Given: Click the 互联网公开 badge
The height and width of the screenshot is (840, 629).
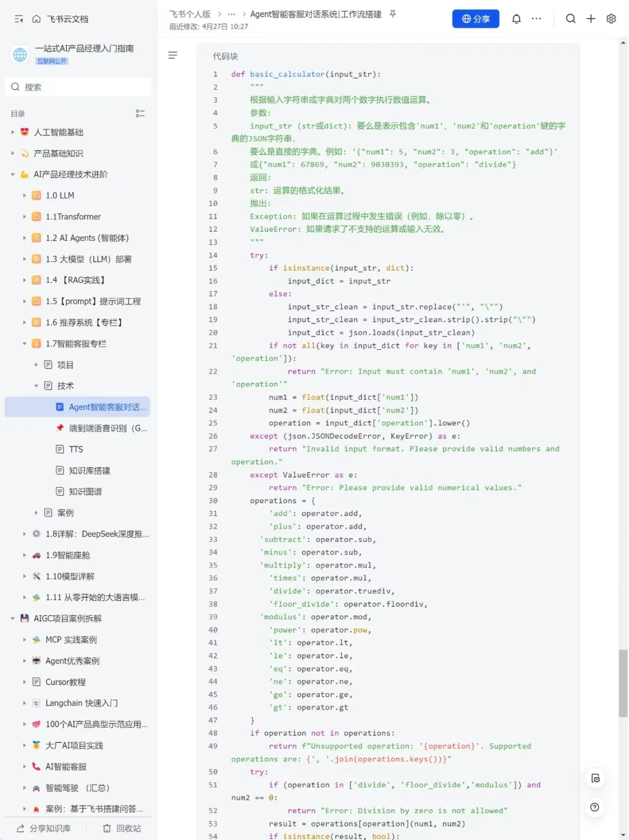Looking at the screenshot, I should coord(52,61).
